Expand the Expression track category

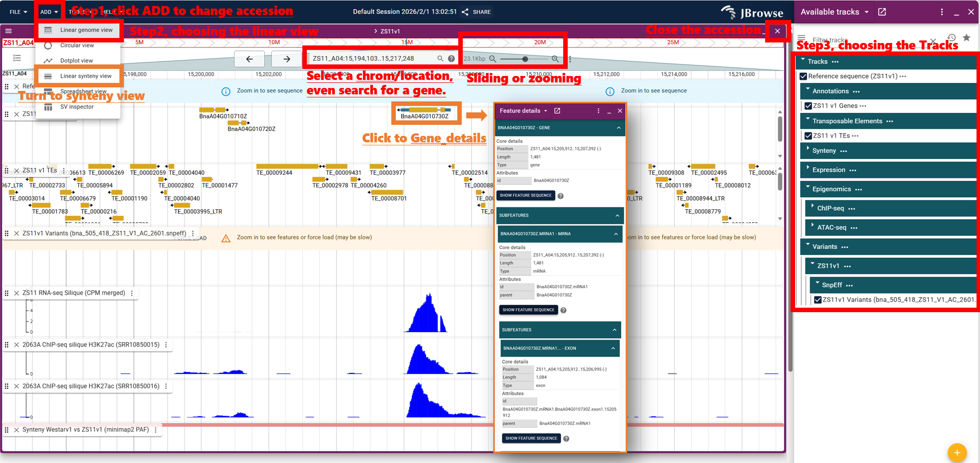coord(808,169)
